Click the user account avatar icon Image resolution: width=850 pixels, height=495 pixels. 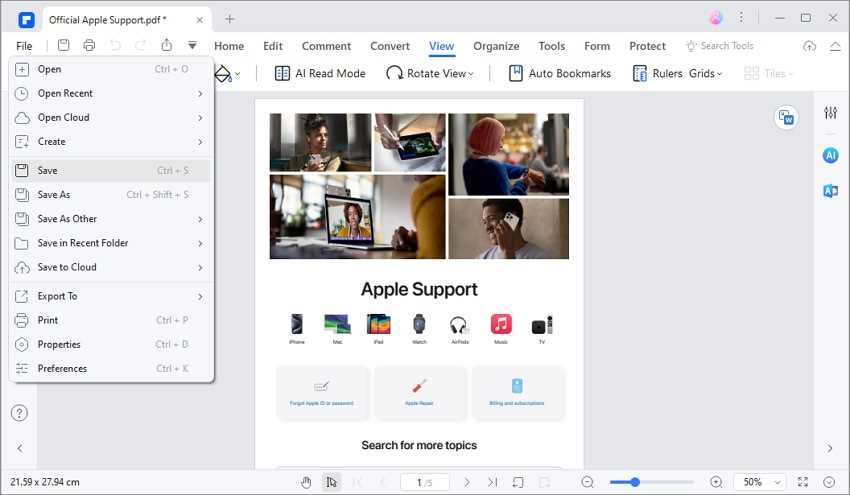[x=716, y=18]
